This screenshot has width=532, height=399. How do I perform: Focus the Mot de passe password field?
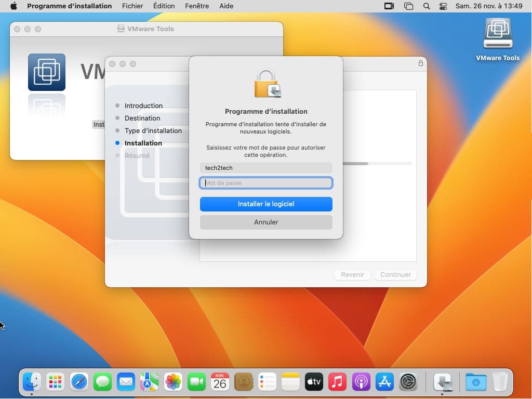(266, 183)
